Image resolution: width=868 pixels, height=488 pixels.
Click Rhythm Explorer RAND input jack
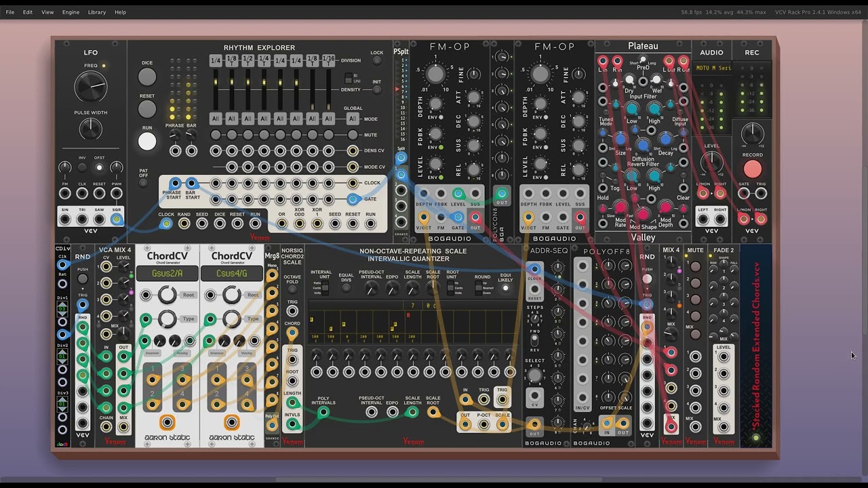tap(184, 223)
